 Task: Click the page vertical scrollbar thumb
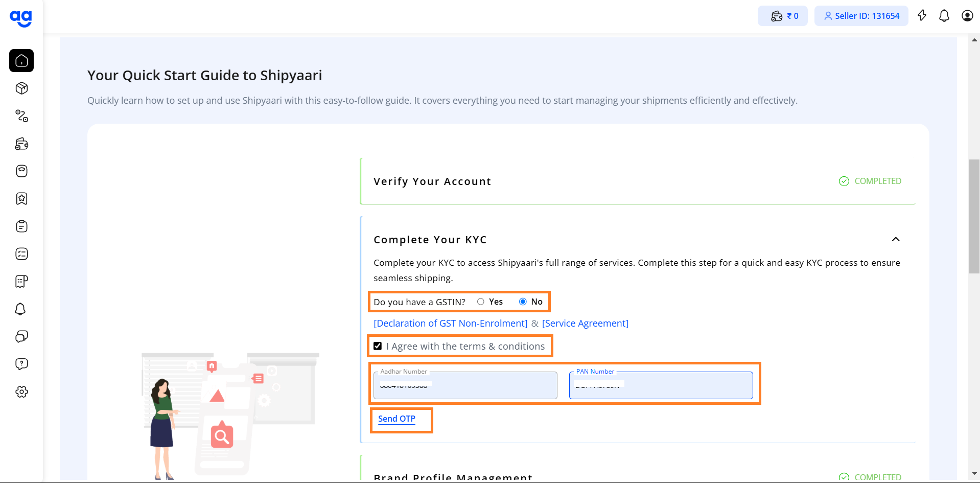[974, 216]
